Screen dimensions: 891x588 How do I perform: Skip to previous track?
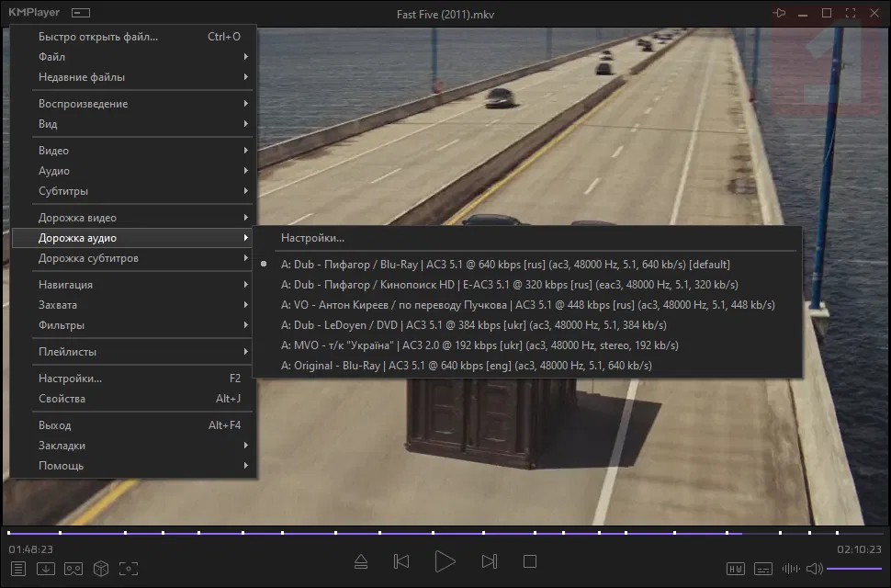pyautogui.click(x=401, y=562)
